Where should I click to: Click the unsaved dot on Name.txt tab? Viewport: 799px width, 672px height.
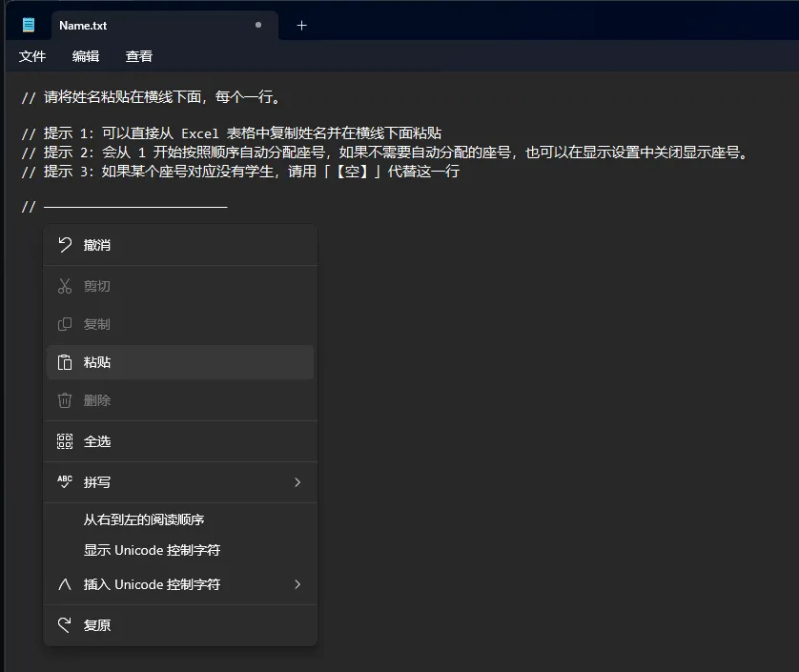tap(258, 25)
